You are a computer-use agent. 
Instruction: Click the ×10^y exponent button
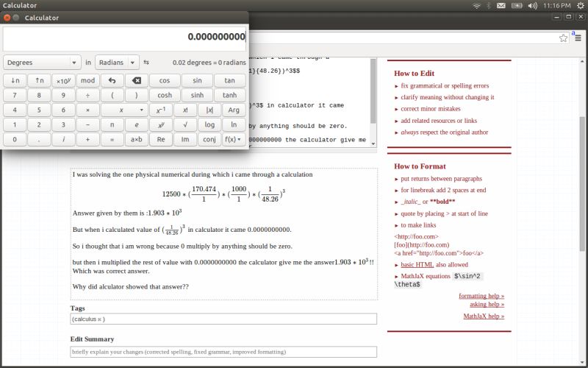coord(63,80)
